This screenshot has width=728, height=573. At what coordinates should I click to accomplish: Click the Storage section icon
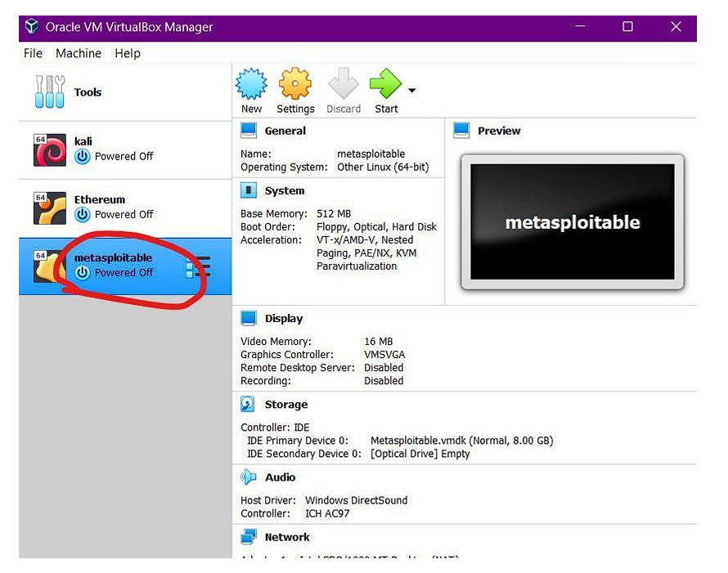[x=248, y=405]
